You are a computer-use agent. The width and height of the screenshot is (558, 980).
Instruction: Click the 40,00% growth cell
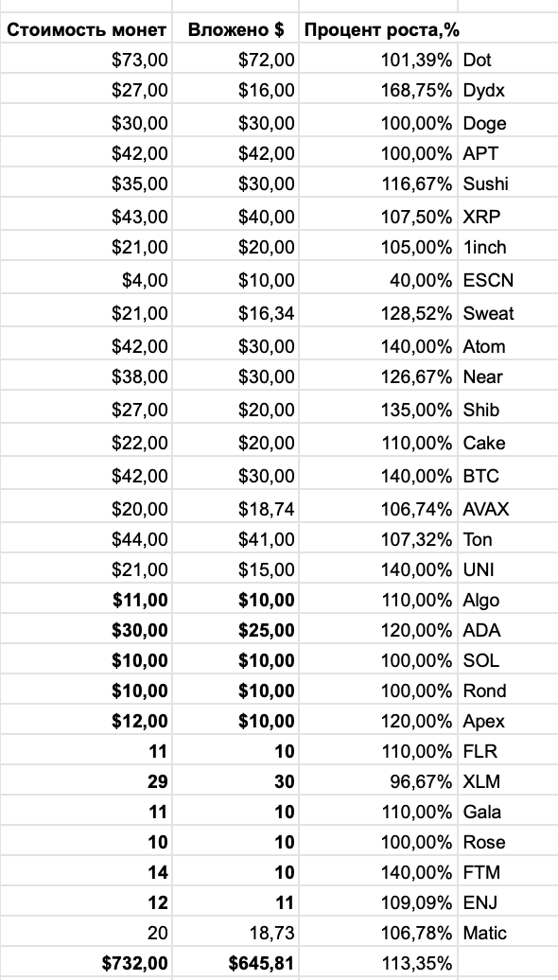[x=378, y=279]
